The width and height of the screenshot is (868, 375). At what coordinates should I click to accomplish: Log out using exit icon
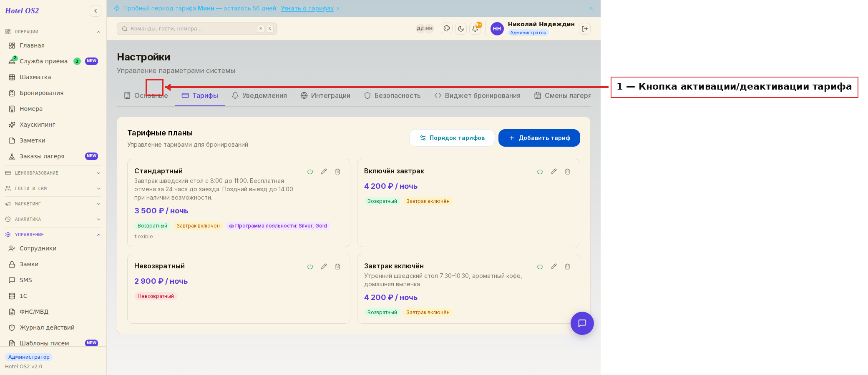click(585, 29)
